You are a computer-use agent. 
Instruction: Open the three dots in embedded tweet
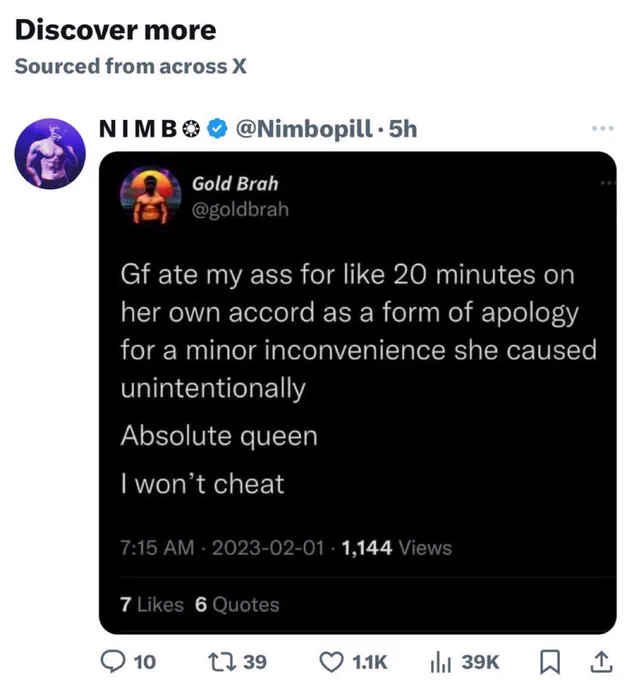point(608,183)
